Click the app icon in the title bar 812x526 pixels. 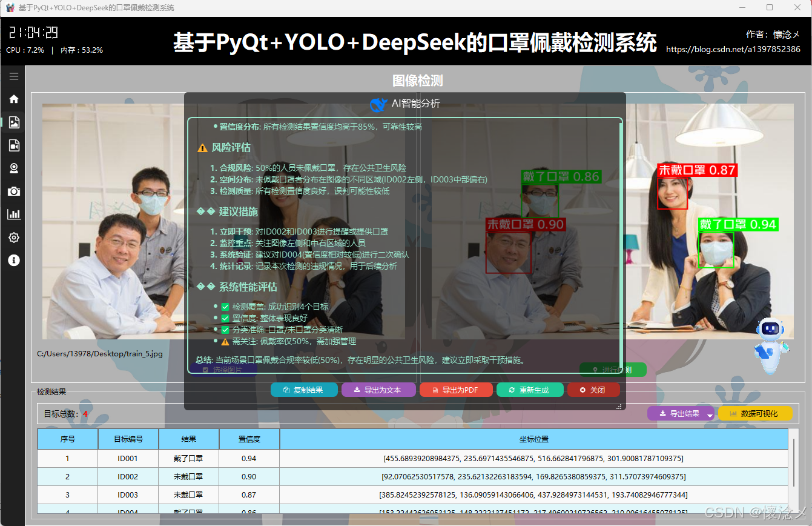10,8
